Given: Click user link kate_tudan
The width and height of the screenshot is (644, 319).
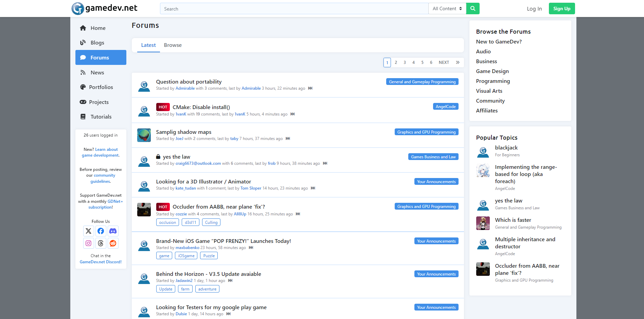Looking at the screenshot, I should point(185,188).
